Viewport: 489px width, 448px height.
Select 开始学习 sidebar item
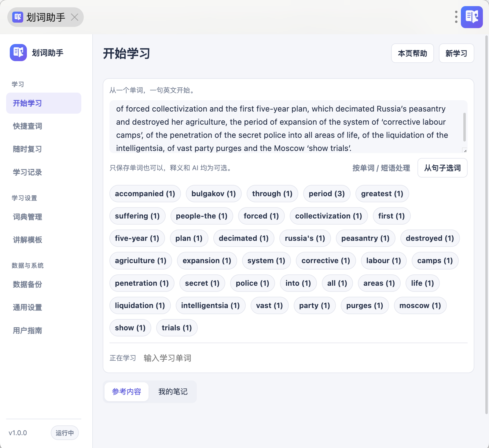tap(44, 103)
